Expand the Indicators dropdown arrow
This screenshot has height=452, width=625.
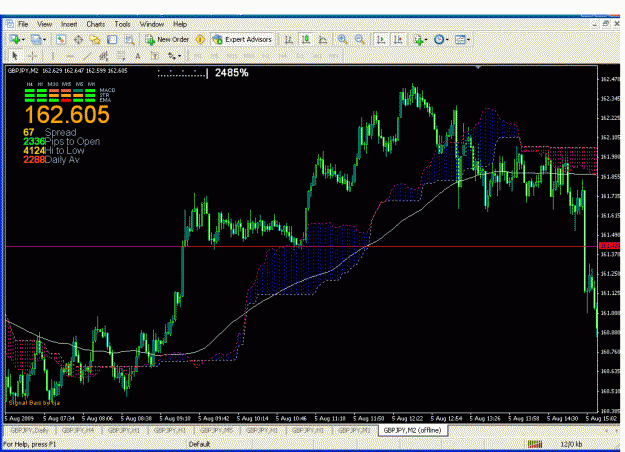426,39
